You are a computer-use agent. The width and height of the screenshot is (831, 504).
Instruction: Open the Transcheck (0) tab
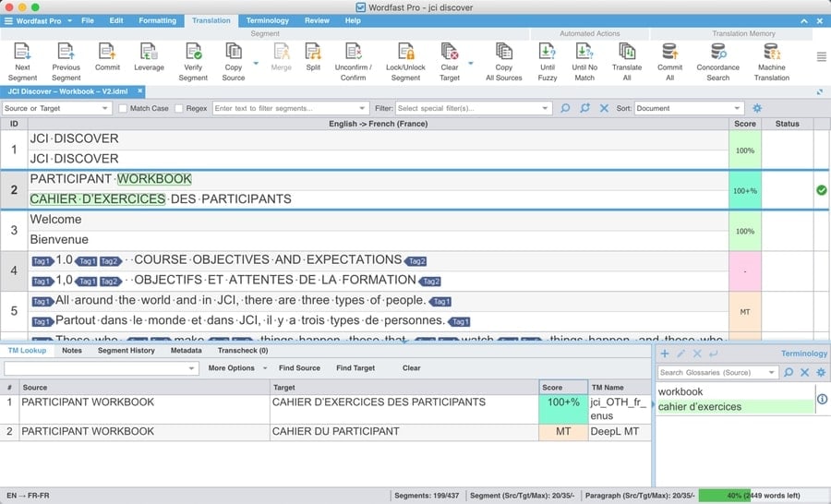[x=243, y=351]
